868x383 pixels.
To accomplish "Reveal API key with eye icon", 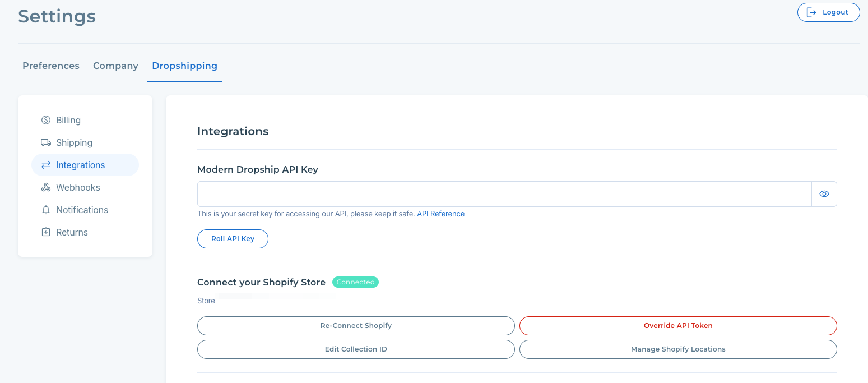I will point(824,194).
